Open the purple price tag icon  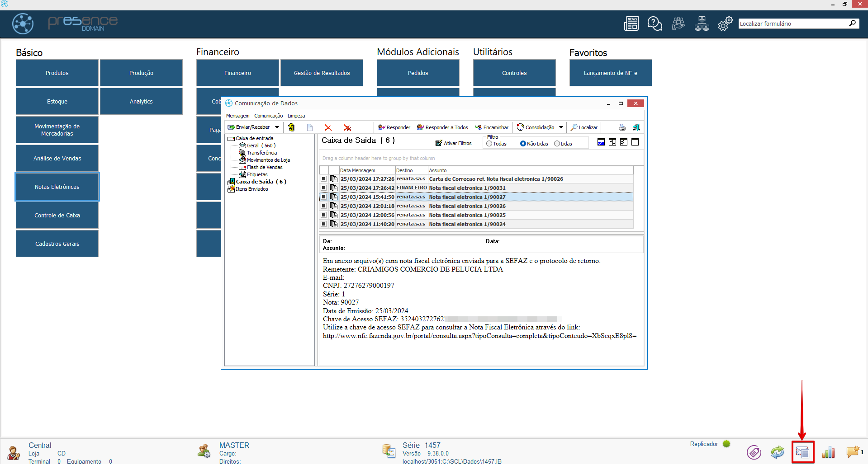[x=754, y=452]
